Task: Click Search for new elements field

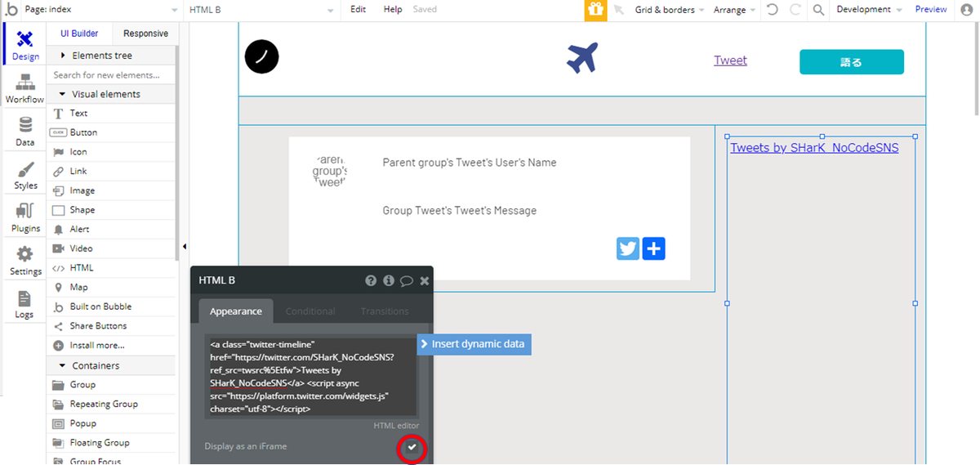Action: tap(111, 75)
